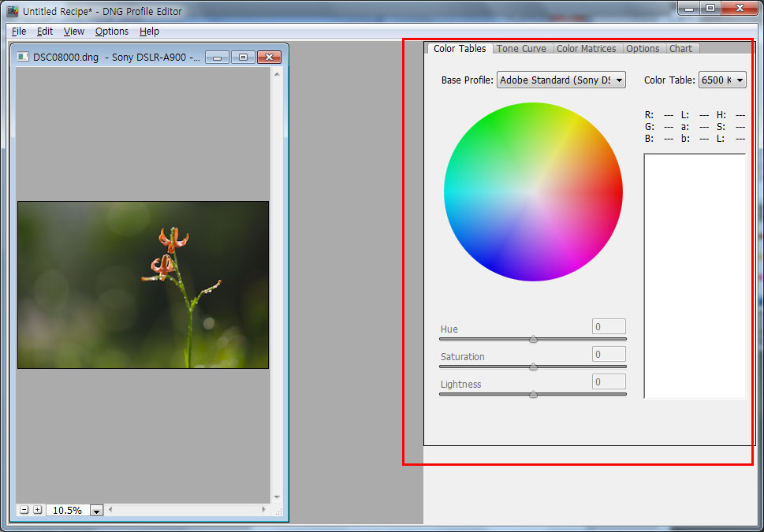Viewport: 764px width, 532px height.
Task: Pick a color on the color wheel
Action: pos(533,192)
